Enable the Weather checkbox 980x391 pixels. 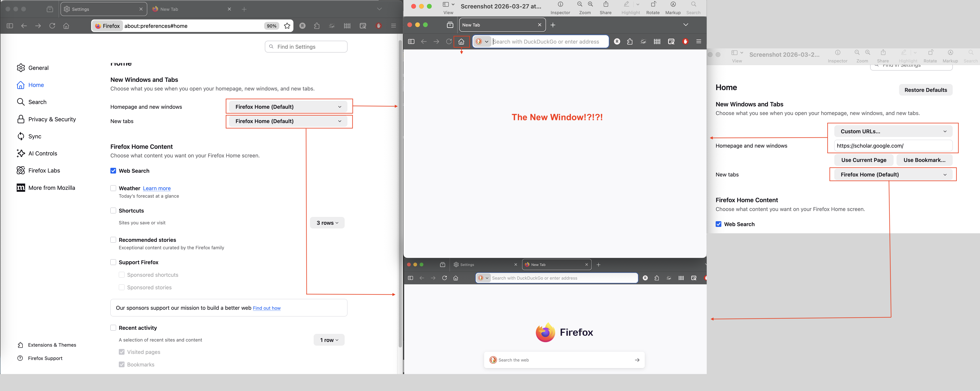(x=113, y=188)
